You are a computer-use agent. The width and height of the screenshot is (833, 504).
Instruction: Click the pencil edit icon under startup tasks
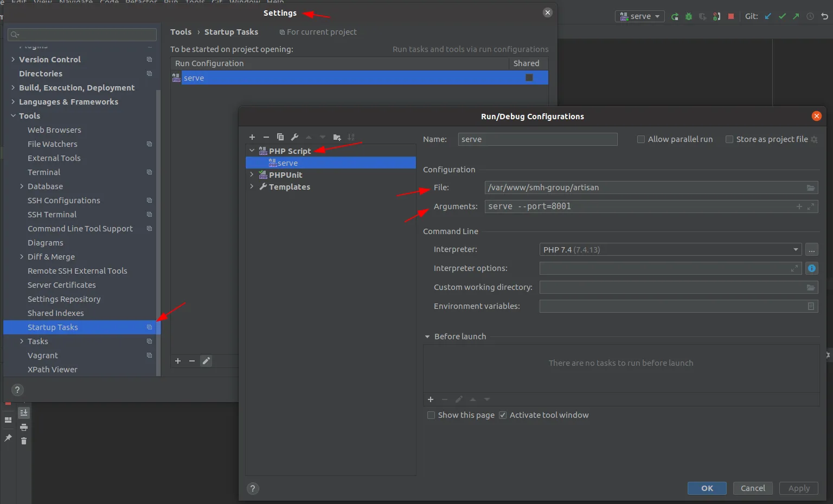coord(206,361)
